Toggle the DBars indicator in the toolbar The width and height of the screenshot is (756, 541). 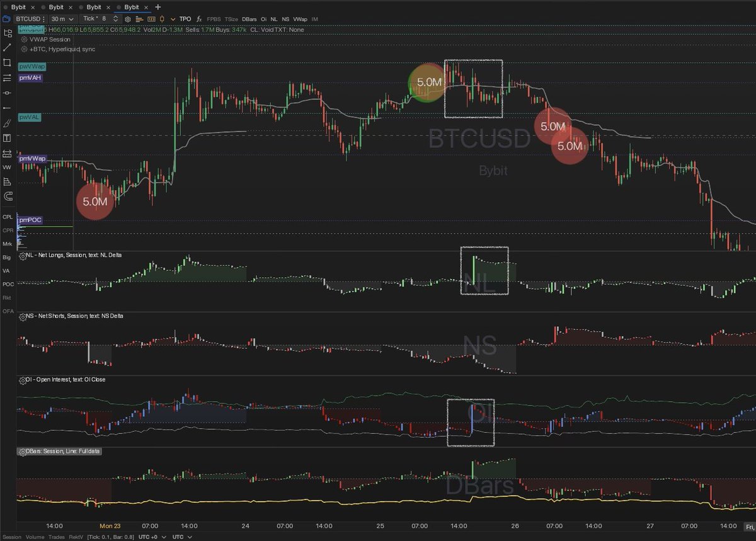248,18
